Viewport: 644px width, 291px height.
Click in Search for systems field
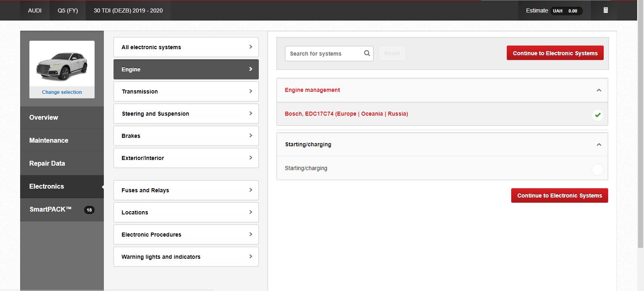(324, 54)
